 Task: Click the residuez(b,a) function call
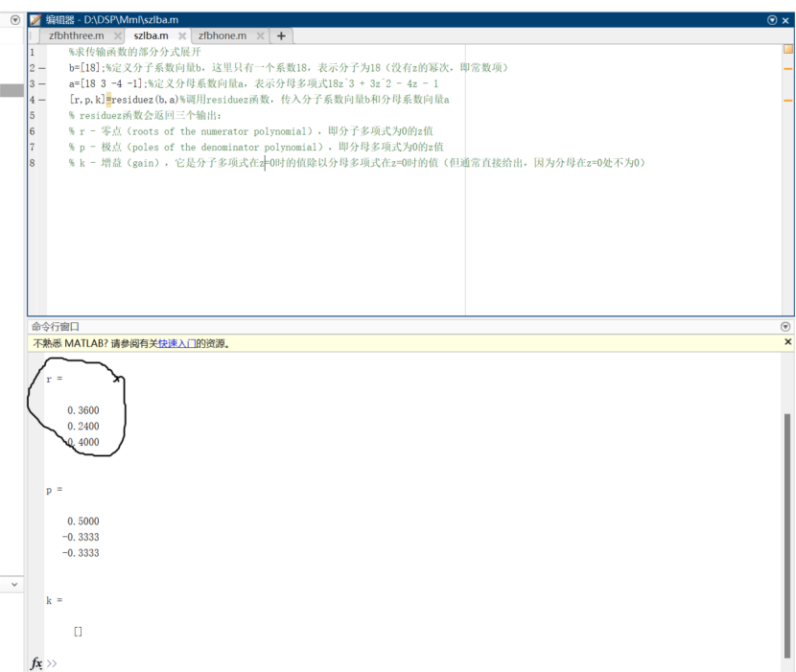(145, 100)
